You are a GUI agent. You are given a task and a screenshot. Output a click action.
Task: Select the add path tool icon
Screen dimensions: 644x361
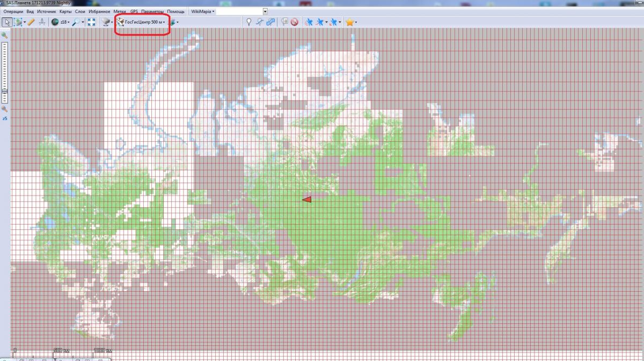260,22
